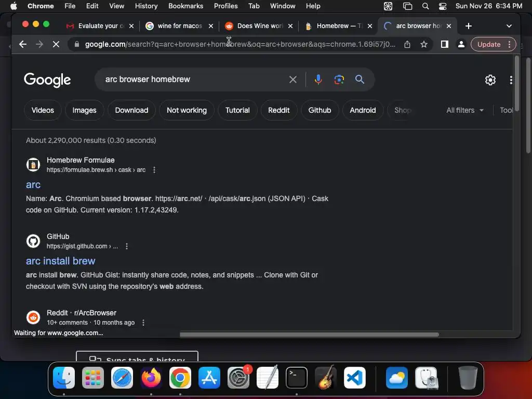
Task: Clear the search query with the X
Action: click(x=293, y=79)
